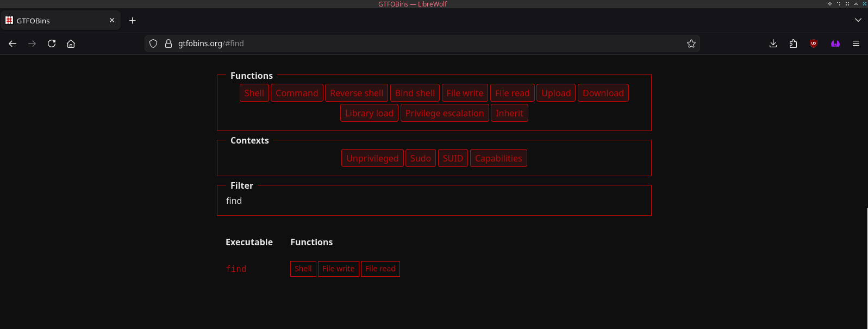Click the browser back arrow

pos(13,44)
